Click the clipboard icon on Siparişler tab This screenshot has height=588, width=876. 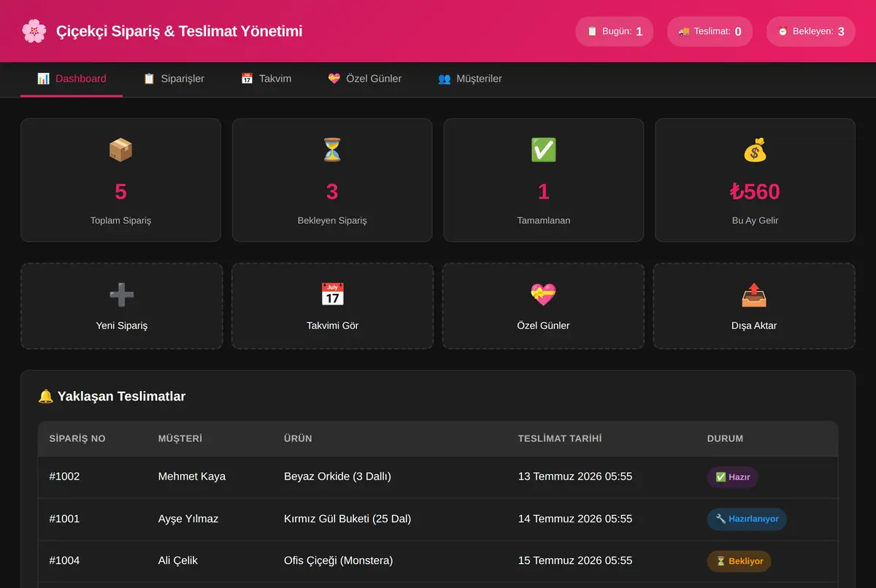149,79
